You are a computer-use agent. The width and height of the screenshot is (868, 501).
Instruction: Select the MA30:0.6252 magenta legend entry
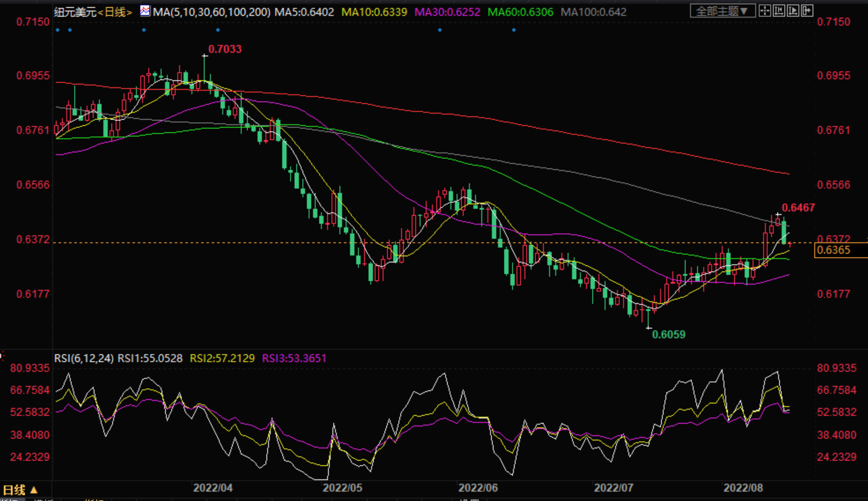click(x=448, y=12)
